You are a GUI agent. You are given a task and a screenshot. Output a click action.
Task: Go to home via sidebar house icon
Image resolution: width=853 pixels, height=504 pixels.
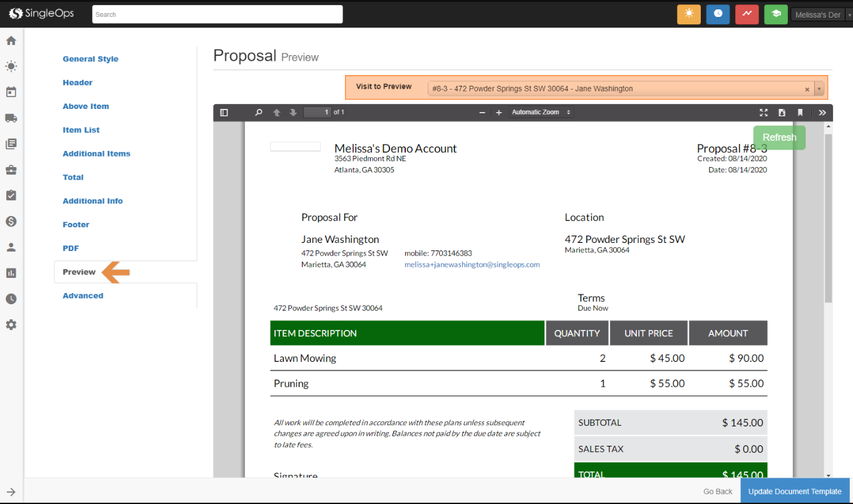coord(11,41)
